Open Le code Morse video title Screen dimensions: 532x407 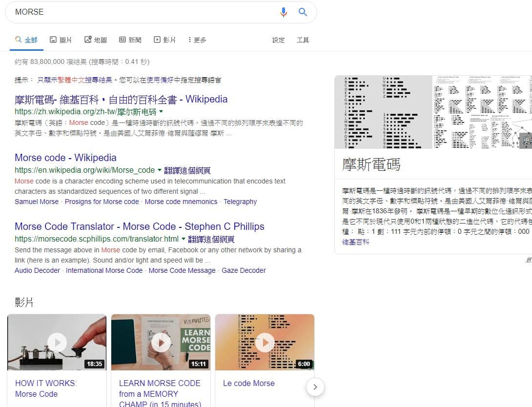[249, 383]
